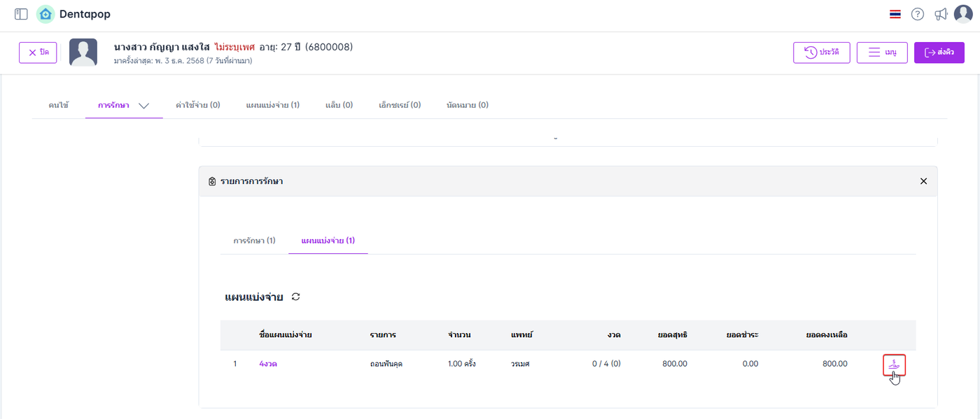
Task: Click the pay installment icon
Action: click(895, 364)
